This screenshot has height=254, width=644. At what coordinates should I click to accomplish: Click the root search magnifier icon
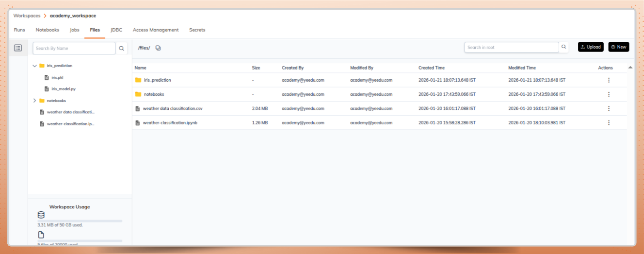tap(564, 47)
